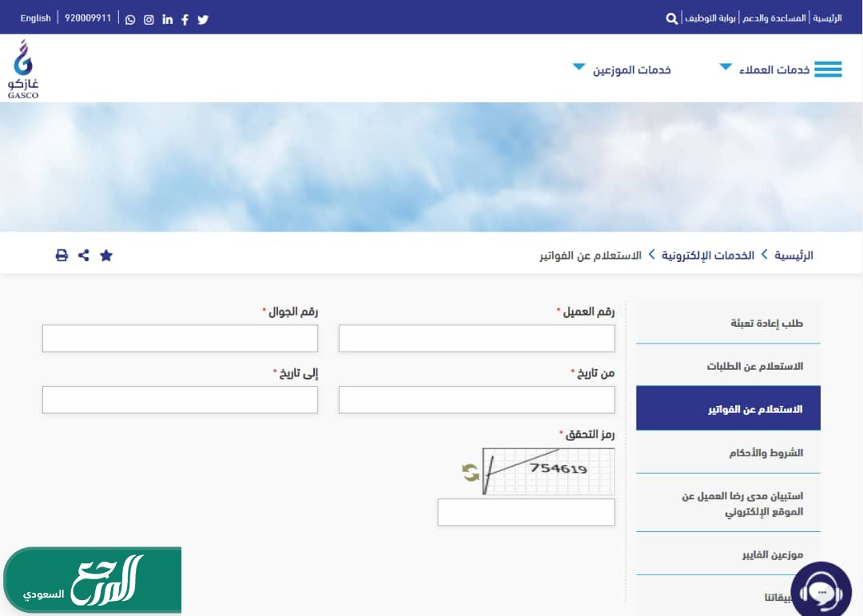Click the LinkedIn icon
The image size is (863, 616).
tap(167, 19)
